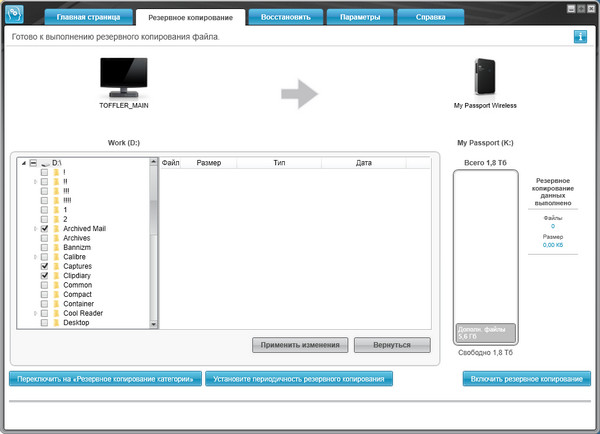Uncheck the Archived Mail folder checkbox
The width and height of the screenshot is (600, 434).
pos(44,228)
